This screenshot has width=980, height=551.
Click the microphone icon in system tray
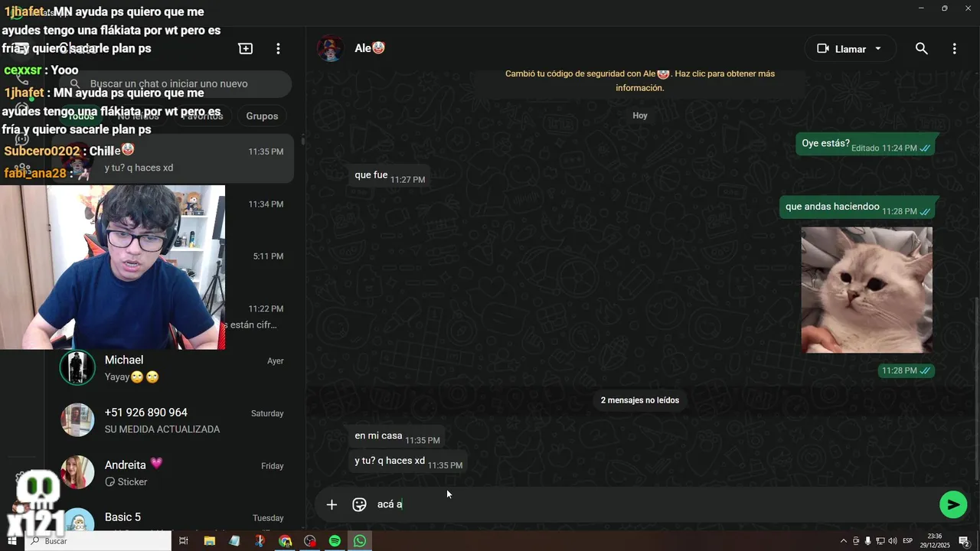[x=867, y=541]
